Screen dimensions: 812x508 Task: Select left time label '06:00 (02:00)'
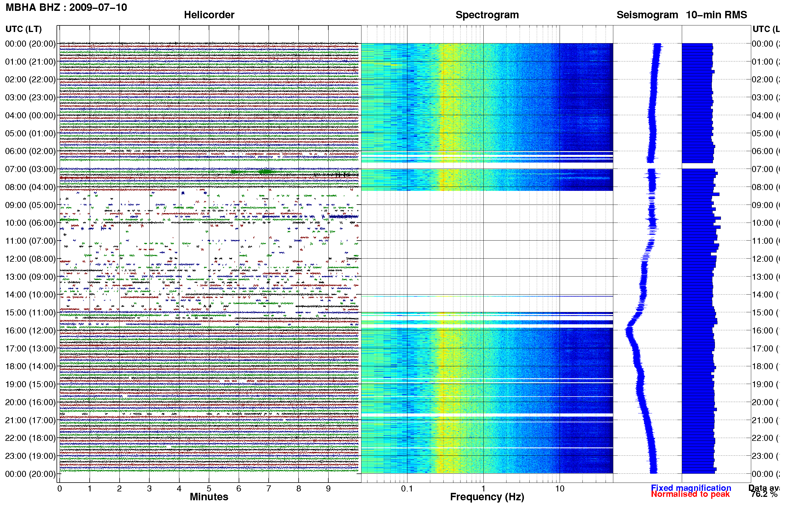coord(30,151)
